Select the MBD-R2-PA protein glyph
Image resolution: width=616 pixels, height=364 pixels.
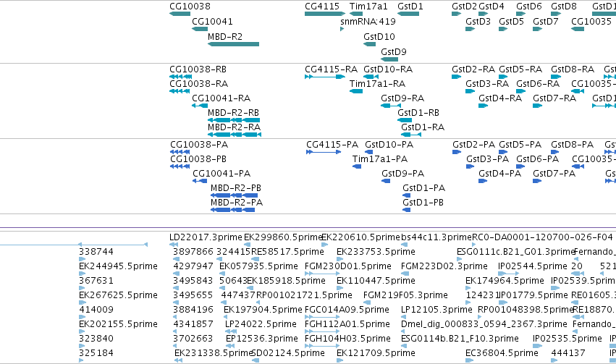(233, 210)
